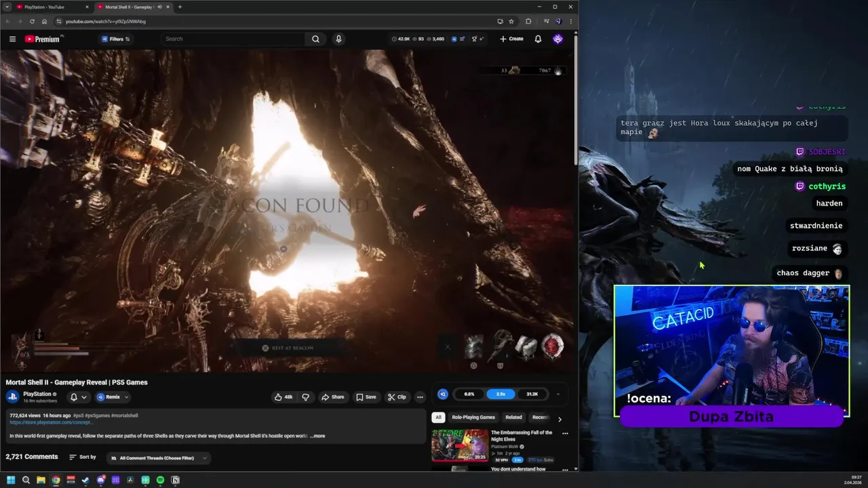868x488 pixels.
Task: Create a Clip of the video
Action: click(397, 397)
